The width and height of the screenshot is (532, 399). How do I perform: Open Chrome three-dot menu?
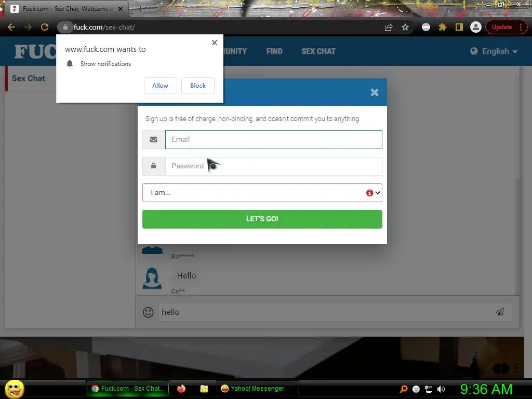pyautogui.click(x=521, y=27)
